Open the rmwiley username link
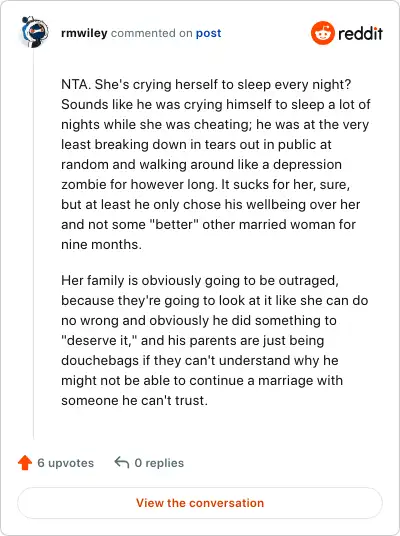Viewport: 400px width, 536px height. [x=84, y=33]
